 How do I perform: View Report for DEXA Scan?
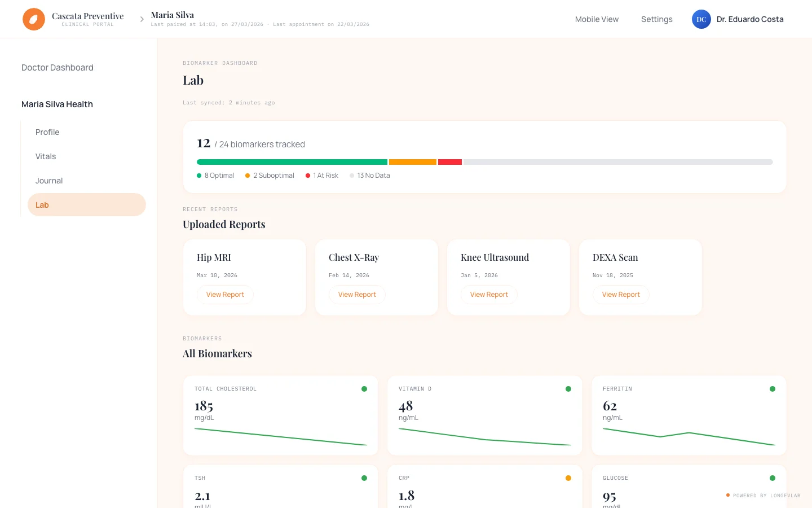621,295
